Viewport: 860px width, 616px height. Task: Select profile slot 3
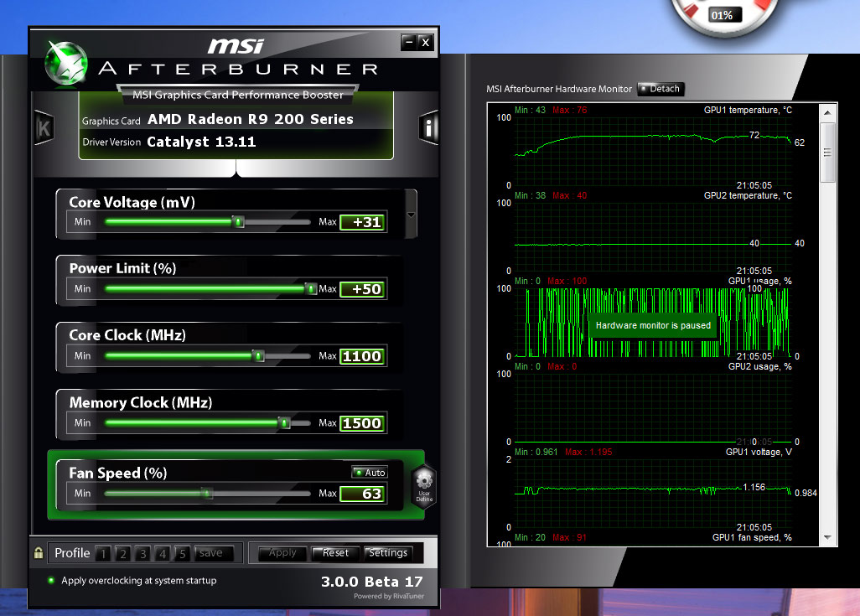coord(142,553)
